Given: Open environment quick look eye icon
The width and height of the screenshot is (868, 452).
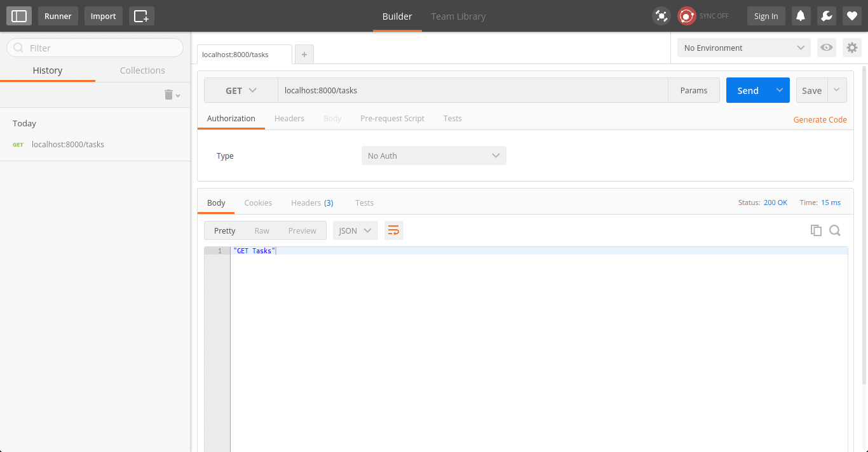Looking at the screenshot, I should [826, 48].
